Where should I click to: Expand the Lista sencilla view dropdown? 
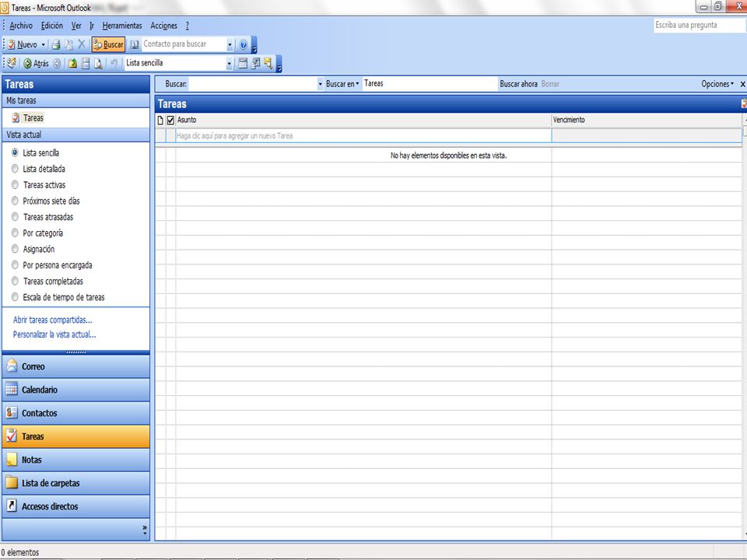point(229,63)
